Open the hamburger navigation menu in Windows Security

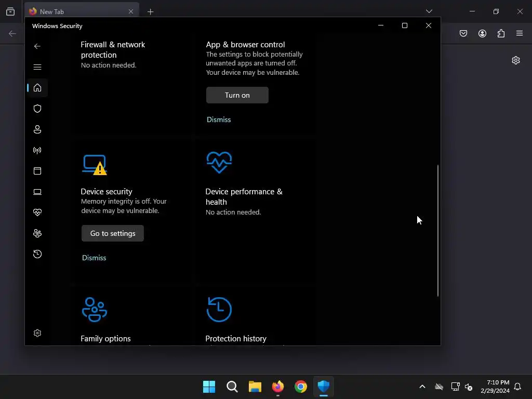pyautogui.click(x=37, y=67)
